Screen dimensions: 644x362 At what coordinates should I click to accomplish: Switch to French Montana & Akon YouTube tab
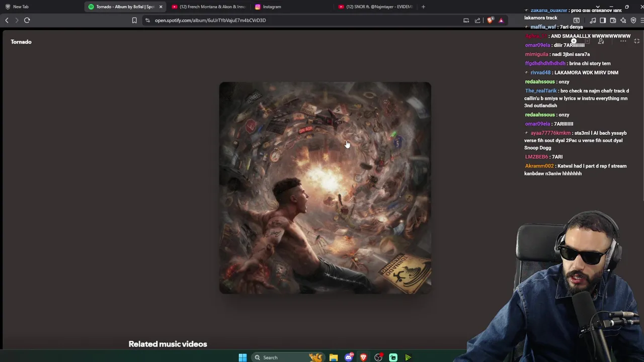pos(208,7)
